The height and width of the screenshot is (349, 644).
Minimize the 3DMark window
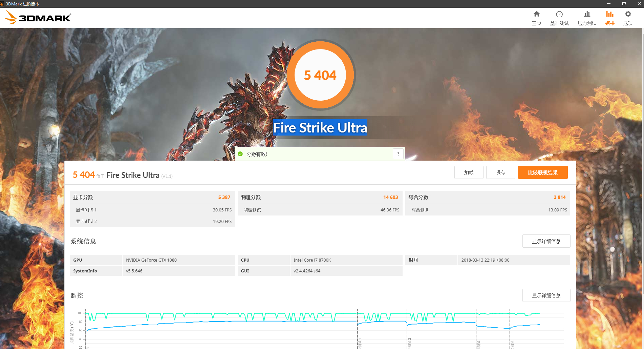[608, 4]
